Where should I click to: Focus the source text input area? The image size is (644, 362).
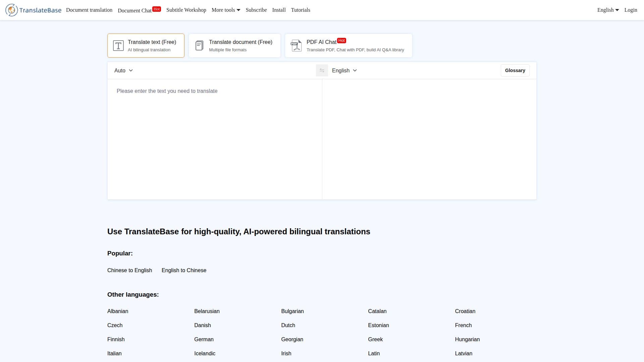[215, 139]
